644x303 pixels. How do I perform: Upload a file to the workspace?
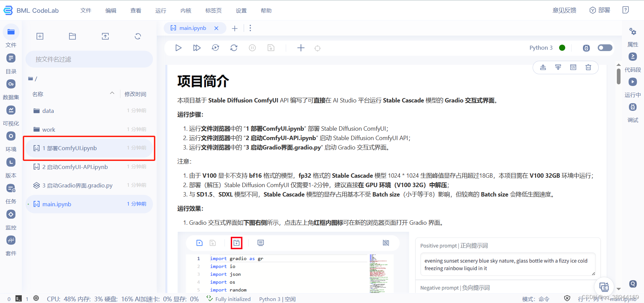105,36
